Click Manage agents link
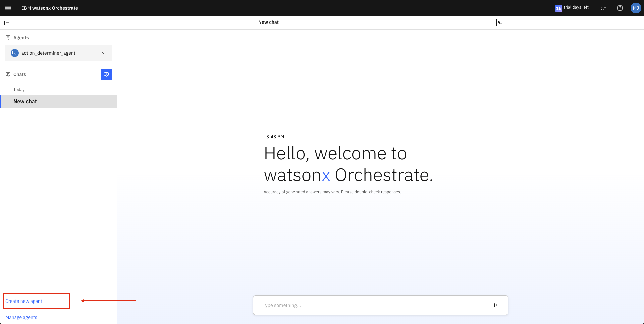The height and width of the screenshot is (324, 644). coord(21,317)
